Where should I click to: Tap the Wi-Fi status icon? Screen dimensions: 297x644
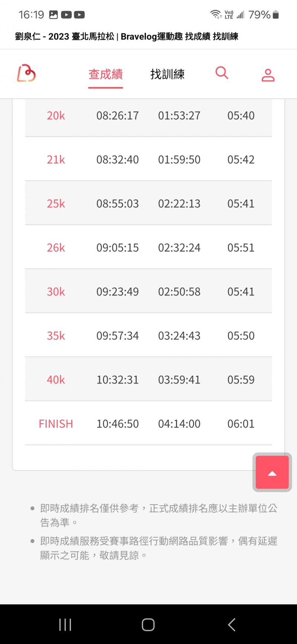(215, 14)
